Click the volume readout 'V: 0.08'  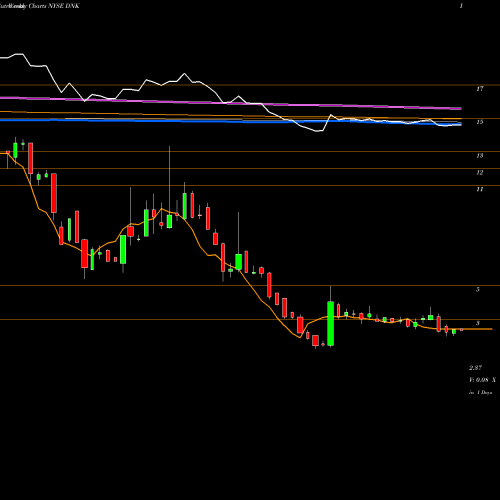tap(479, 380)
